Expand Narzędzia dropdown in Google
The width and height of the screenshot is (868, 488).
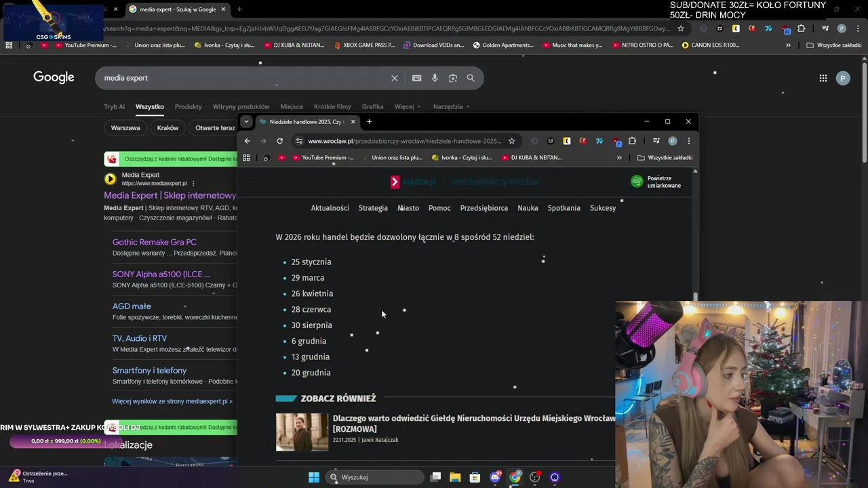click(452, 106)
